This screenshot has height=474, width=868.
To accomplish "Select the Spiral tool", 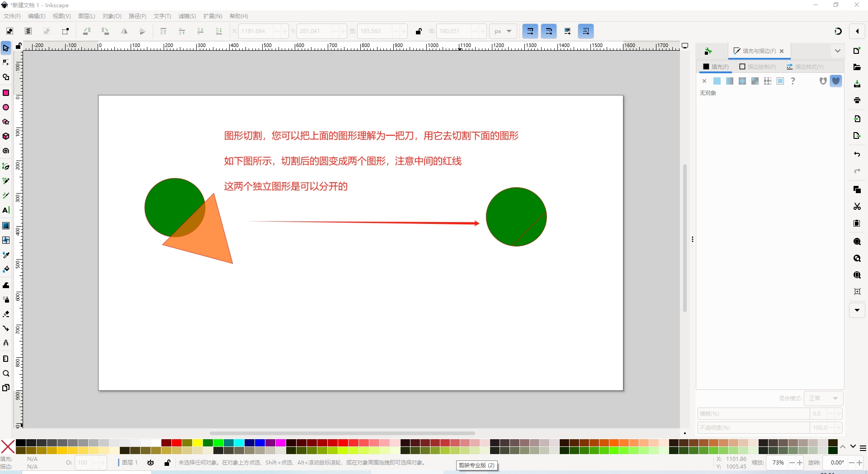I will pos(6,151).
